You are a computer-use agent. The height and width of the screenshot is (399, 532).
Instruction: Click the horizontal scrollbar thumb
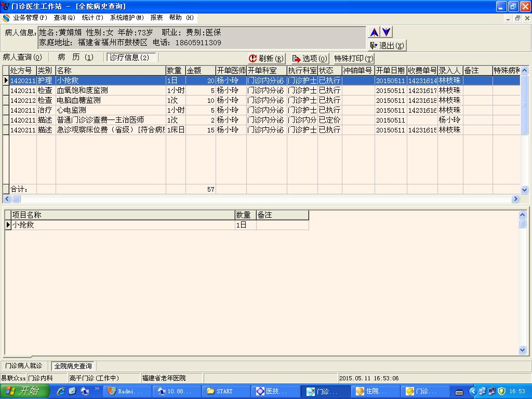16,199
